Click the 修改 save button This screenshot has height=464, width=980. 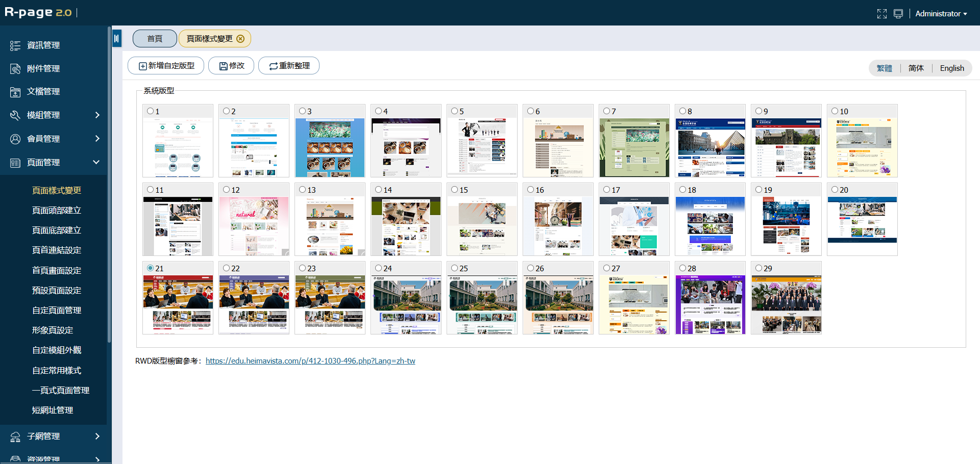click(x=231, y=66)
